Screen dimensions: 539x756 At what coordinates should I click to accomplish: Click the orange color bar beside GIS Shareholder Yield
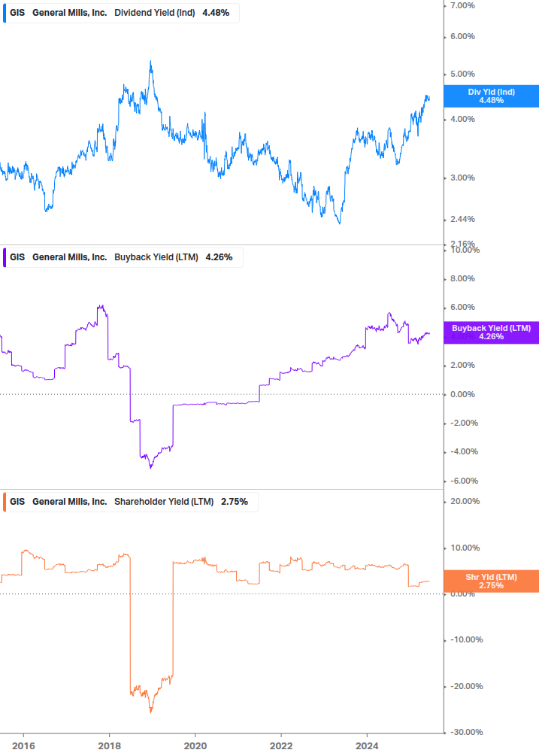(5, 502)
